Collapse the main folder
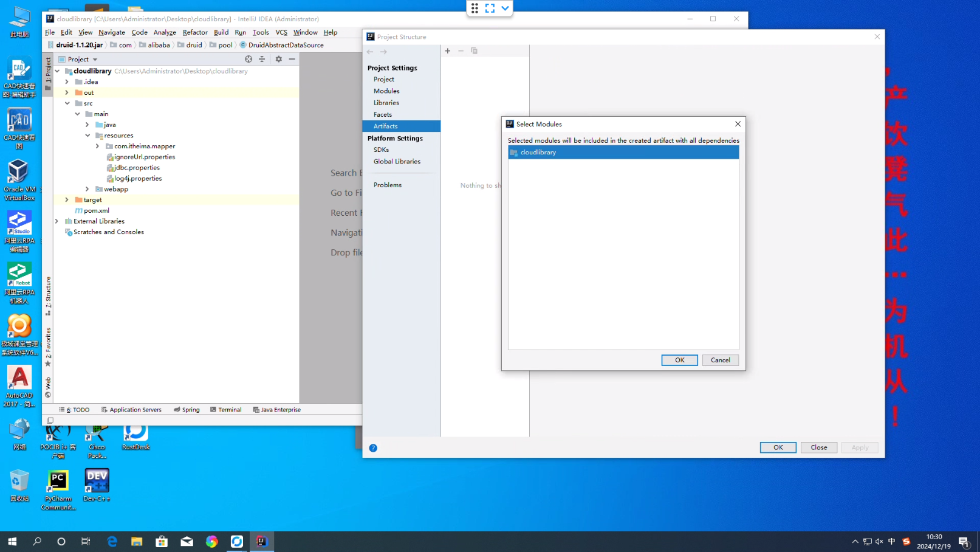 (78, 114)
